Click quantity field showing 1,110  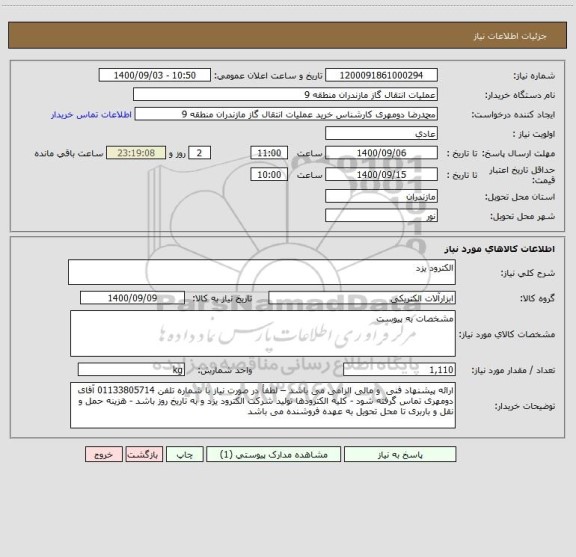click(x=399, y=369)
